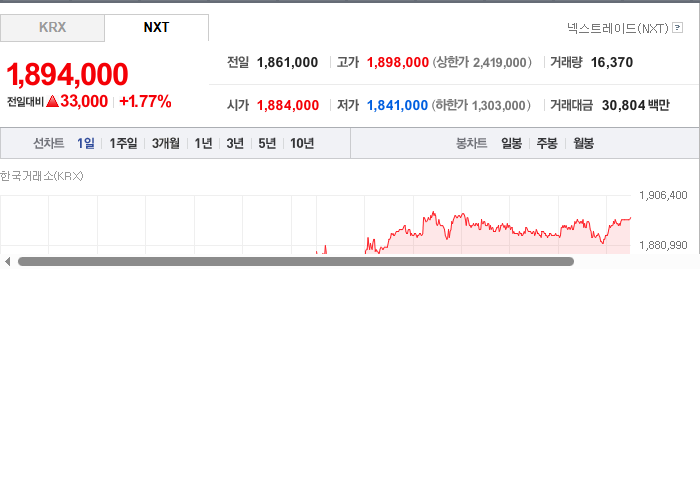This screenshot has height=490, width=700.
Task: Show the 1일 line chart
Action: click(86, 143)
